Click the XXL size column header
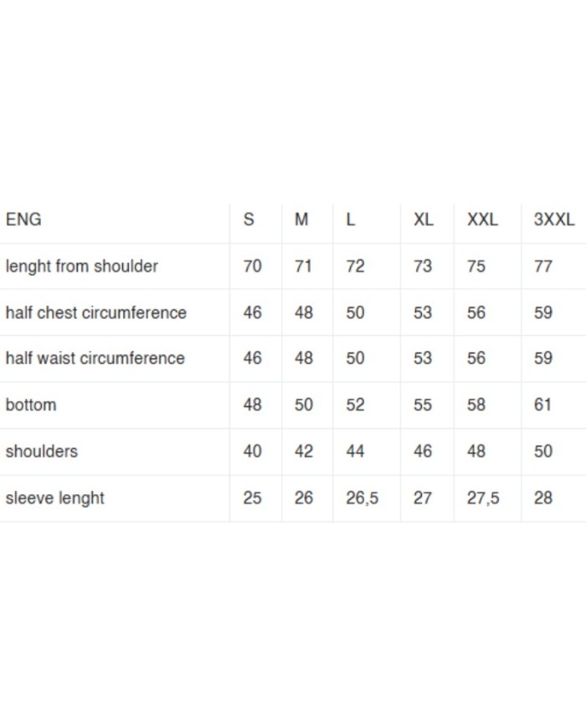 point(482,219)
